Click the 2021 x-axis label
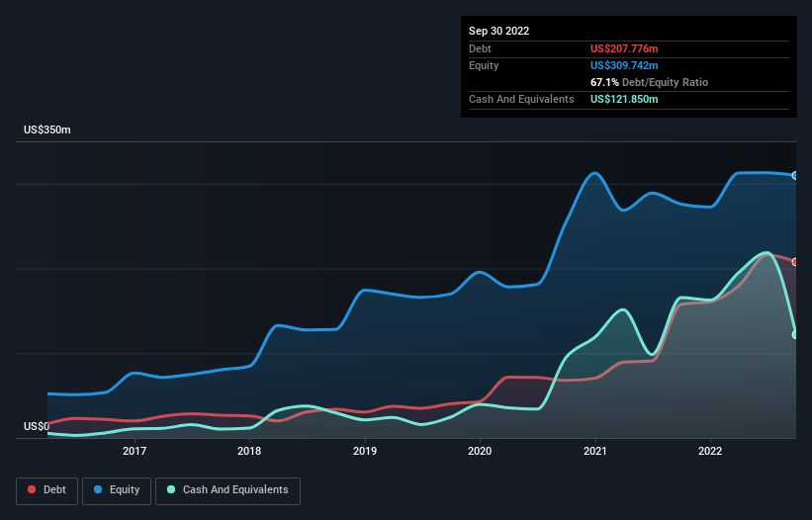Image resolution: width=812 pixels, height=520 pixels. click(x=595, y=451)
